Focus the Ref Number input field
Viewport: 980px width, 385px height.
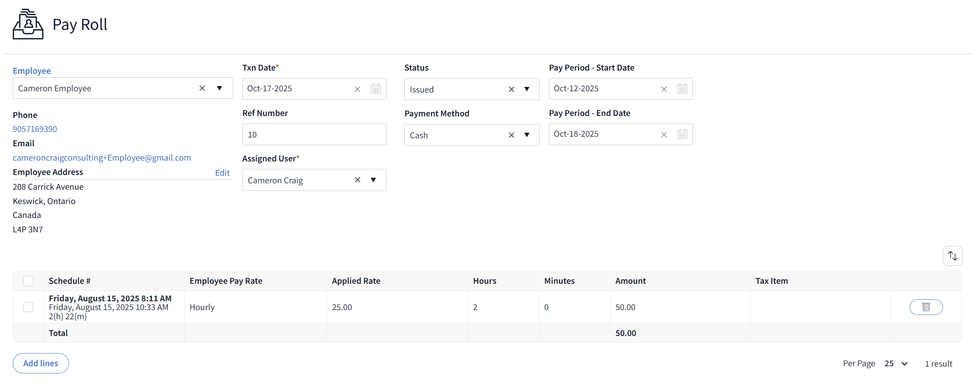click(314, 134)
